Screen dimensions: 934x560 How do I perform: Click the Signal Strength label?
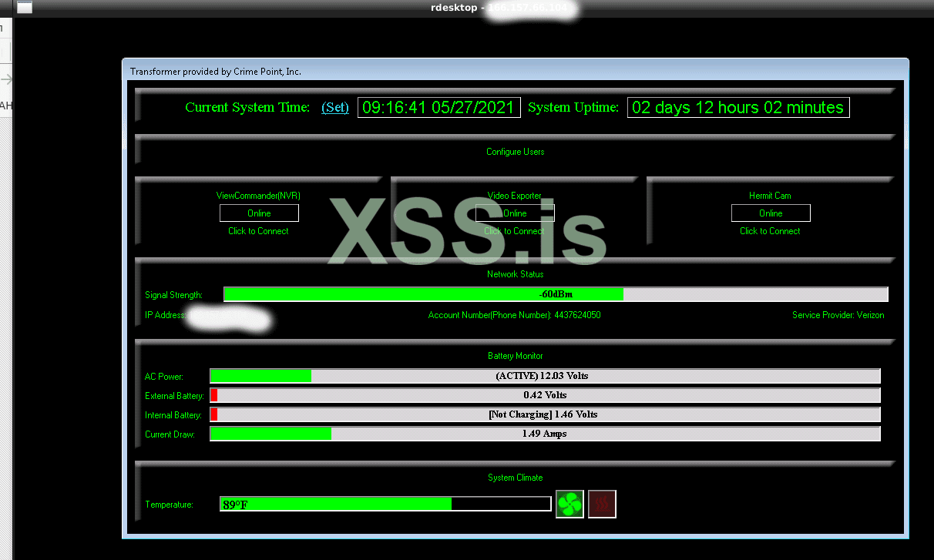[x=173, y=295]
